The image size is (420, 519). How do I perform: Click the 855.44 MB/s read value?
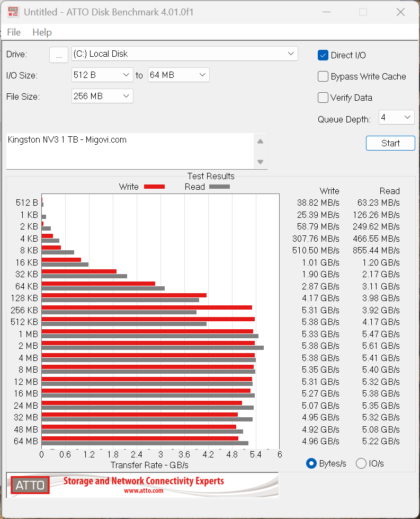(x=376, y=250)
